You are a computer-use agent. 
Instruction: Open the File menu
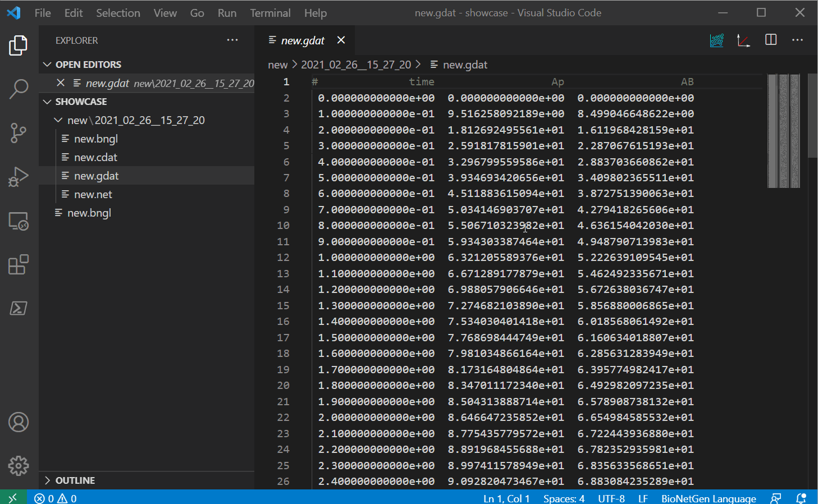43,13
